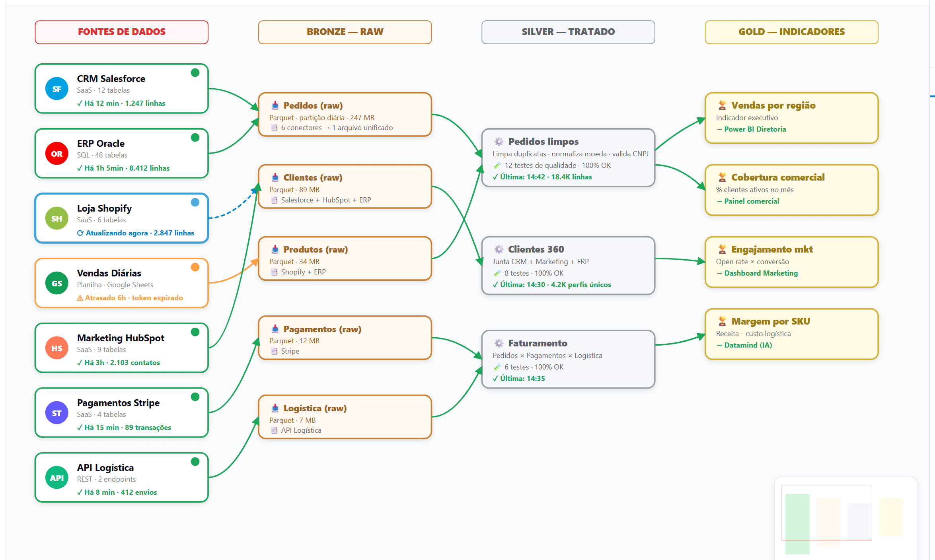Select the GOLD — INDICADORES column header
Image resolution: width=935 pixels, height=560 pixels.
click(792, 32)
